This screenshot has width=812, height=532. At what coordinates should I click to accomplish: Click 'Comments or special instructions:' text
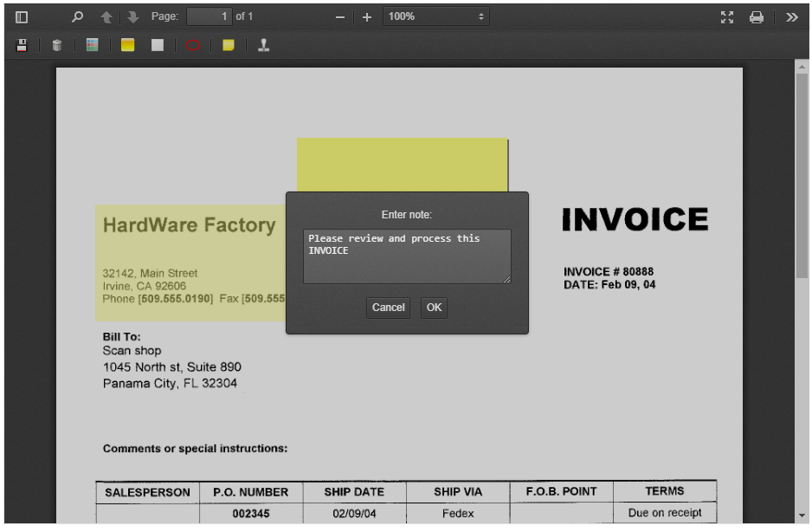coord(196,449)
